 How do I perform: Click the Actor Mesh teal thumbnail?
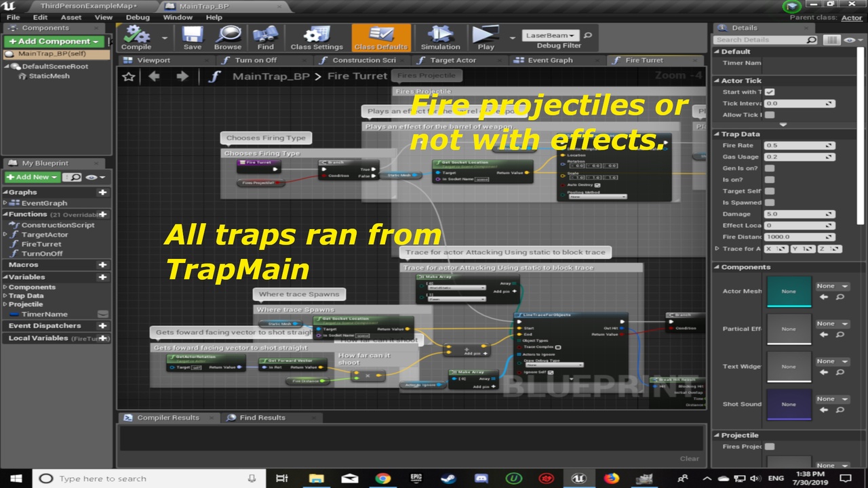pyautogui.click(x=789, y=291)
